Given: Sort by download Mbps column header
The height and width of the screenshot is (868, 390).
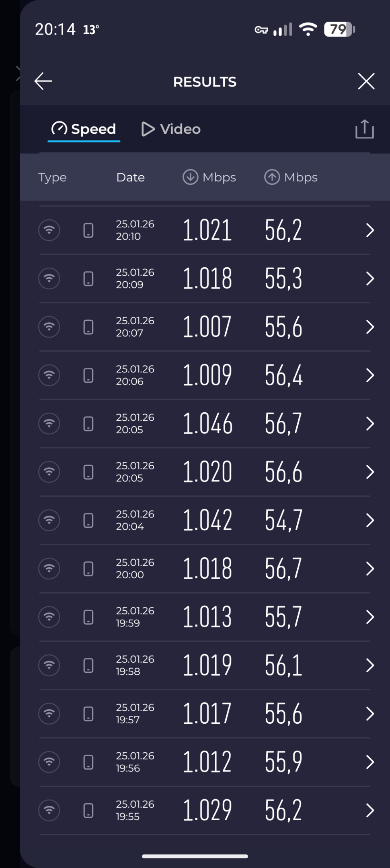Looking at the screenshot, I should [209, 177].
